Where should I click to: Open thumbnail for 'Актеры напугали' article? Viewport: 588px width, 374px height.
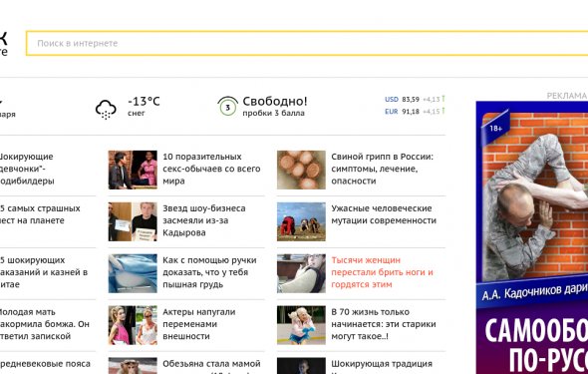click(x=133, y=325)
